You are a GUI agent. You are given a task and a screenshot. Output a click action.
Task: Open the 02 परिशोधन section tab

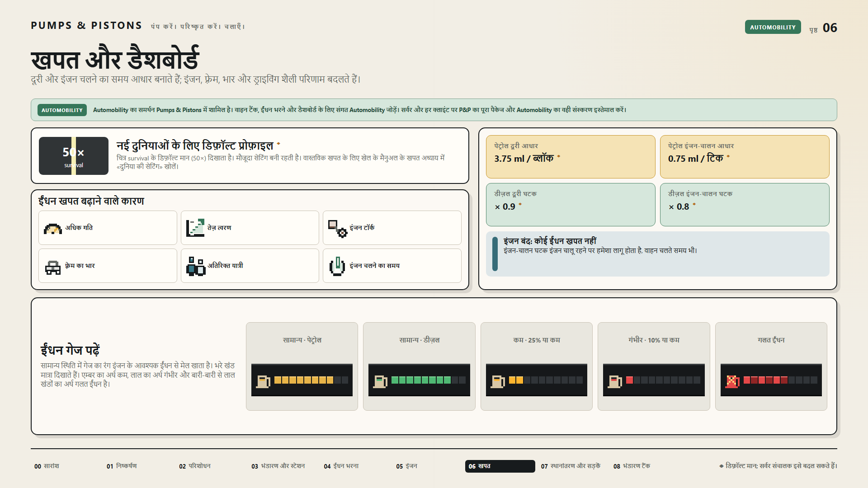(x=195, y=466)
